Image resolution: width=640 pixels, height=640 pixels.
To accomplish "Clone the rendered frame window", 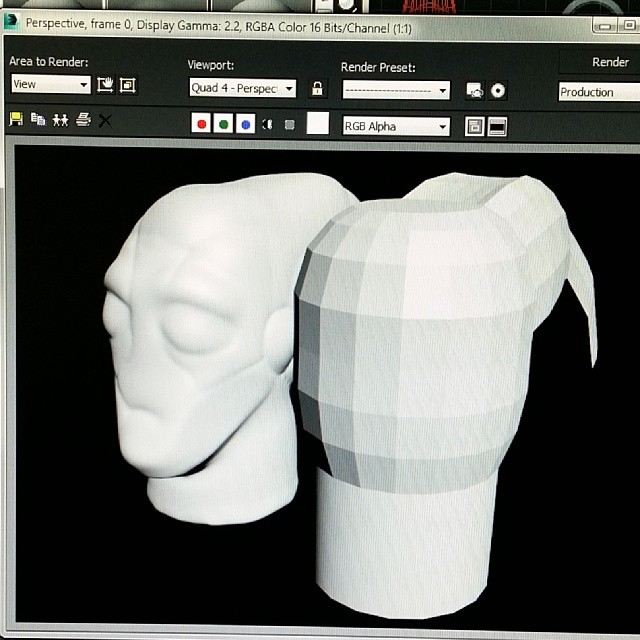I will 60,120.
